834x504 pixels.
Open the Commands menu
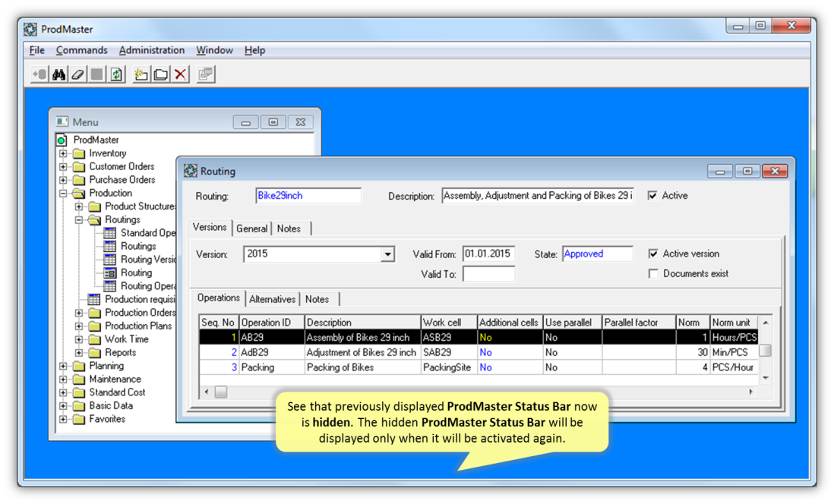[x=81, y=50]
